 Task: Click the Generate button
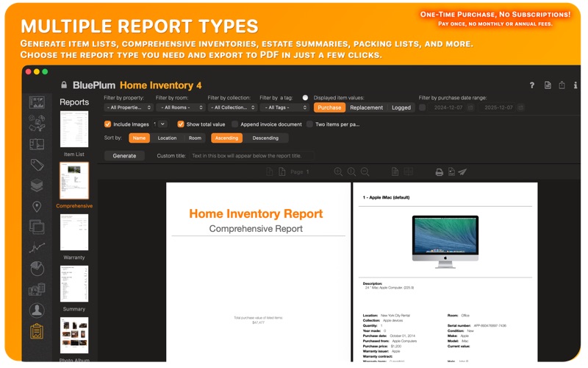(124, 155)
